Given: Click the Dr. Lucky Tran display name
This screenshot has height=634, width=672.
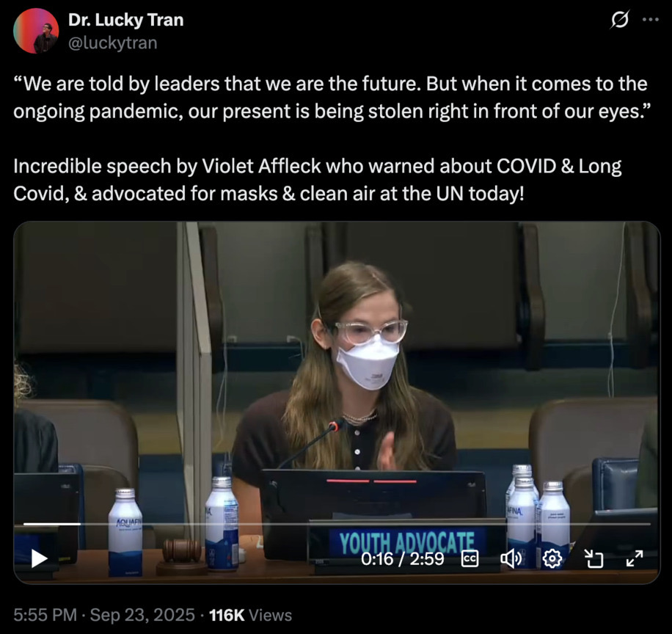Looking at the screenshot, I should 125,20.
